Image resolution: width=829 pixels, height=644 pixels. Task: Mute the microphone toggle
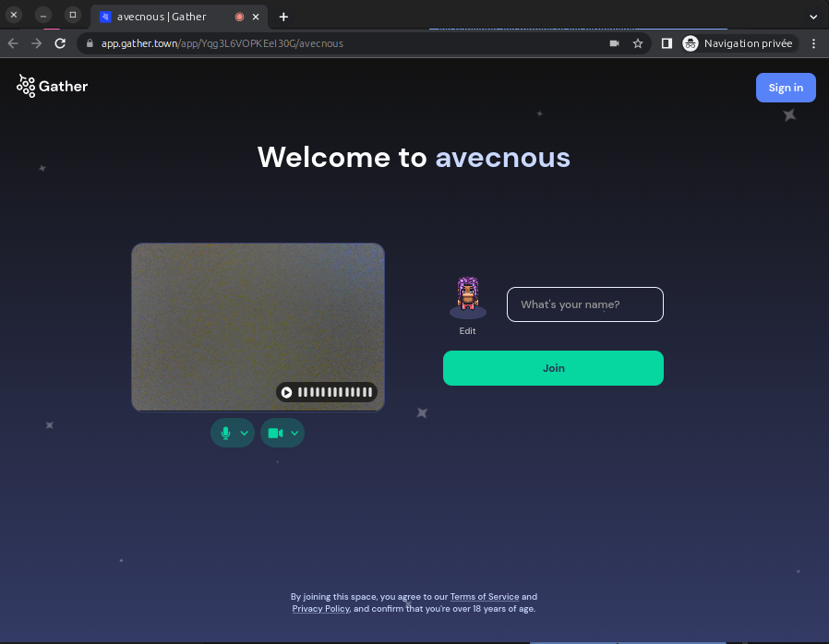pos(225,433)
